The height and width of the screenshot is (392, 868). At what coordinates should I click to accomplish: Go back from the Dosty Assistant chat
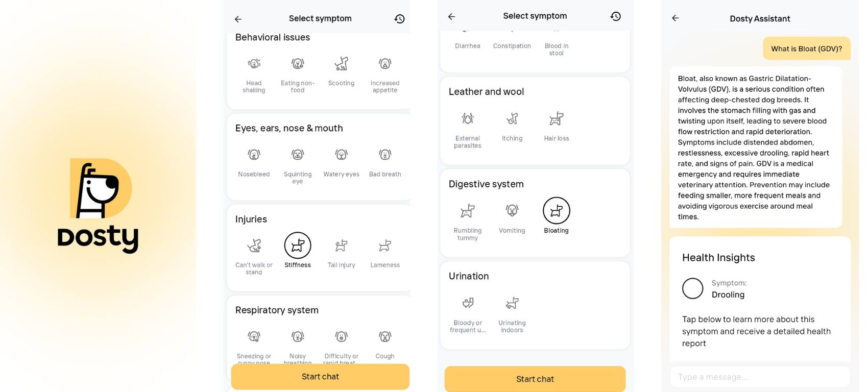[x=676, y=18]
